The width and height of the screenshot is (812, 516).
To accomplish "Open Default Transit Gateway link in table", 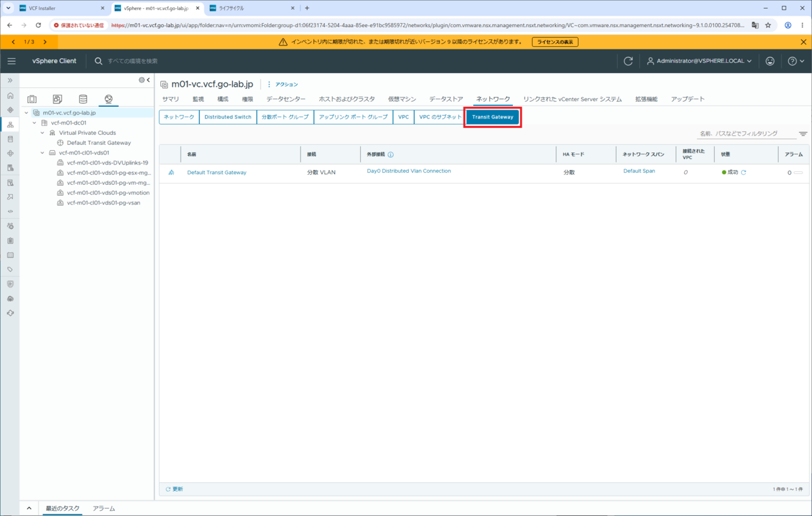I will pos(217,173).
